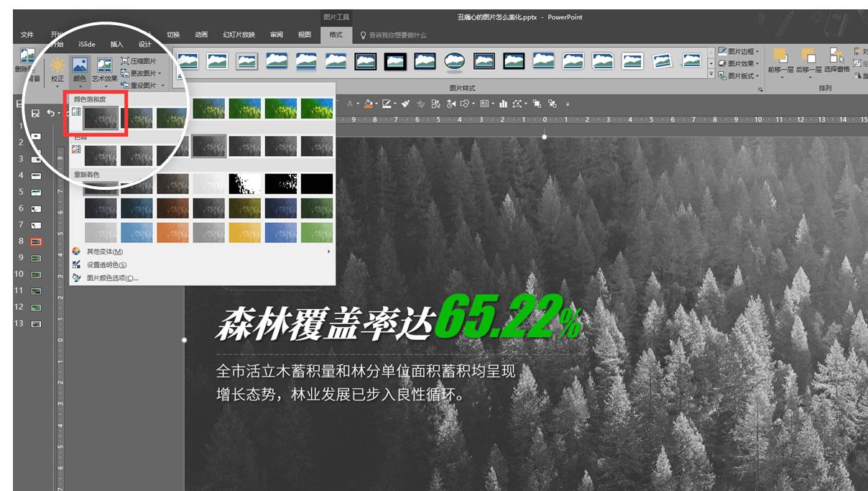Open the 图片效果 dropdown arrow
The width and height of the screenshot is (868, 491).
[757, 63]
